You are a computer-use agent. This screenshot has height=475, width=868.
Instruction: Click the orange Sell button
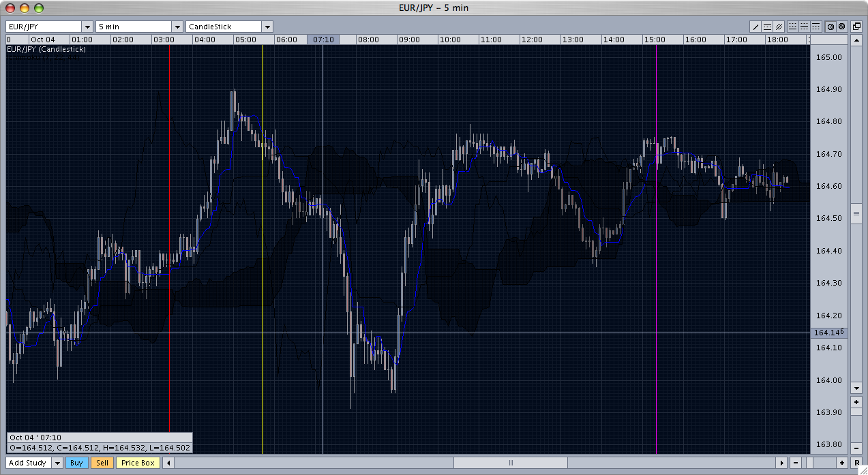102,463
